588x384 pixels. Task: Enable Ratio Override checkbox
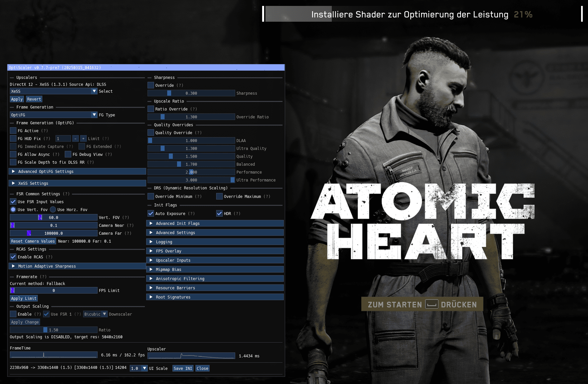coord(151,109)
